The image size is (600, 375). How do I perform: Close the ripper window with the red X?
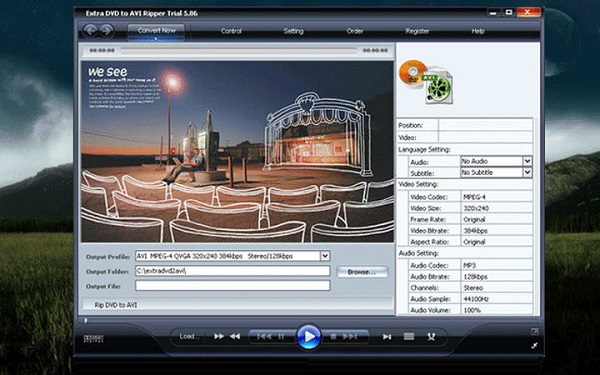tap(528, 12)
